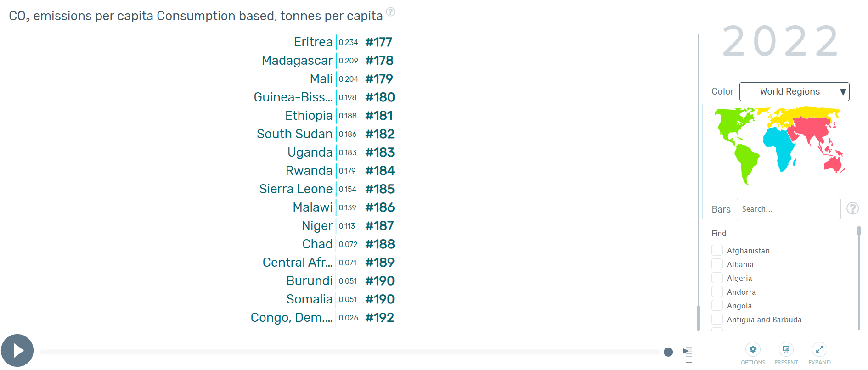Click the animation speed control icon
This screenshot has height=370, width=868.
687,352
